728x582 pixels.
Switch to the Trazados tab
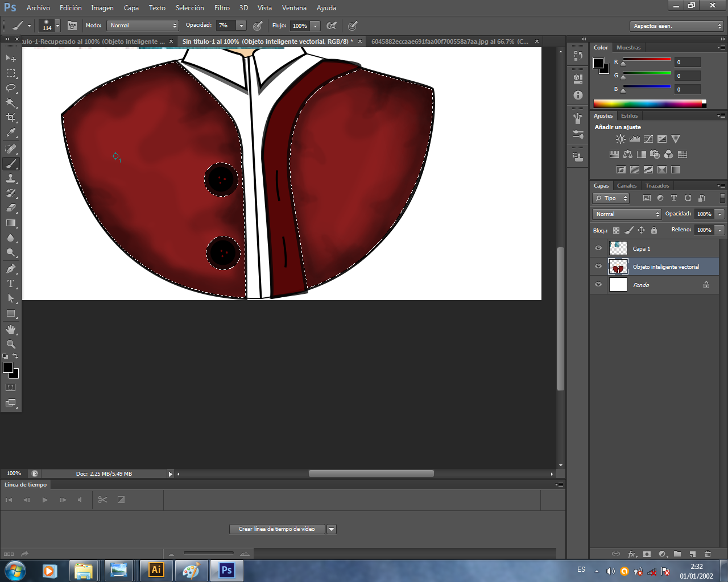point(657,186)
